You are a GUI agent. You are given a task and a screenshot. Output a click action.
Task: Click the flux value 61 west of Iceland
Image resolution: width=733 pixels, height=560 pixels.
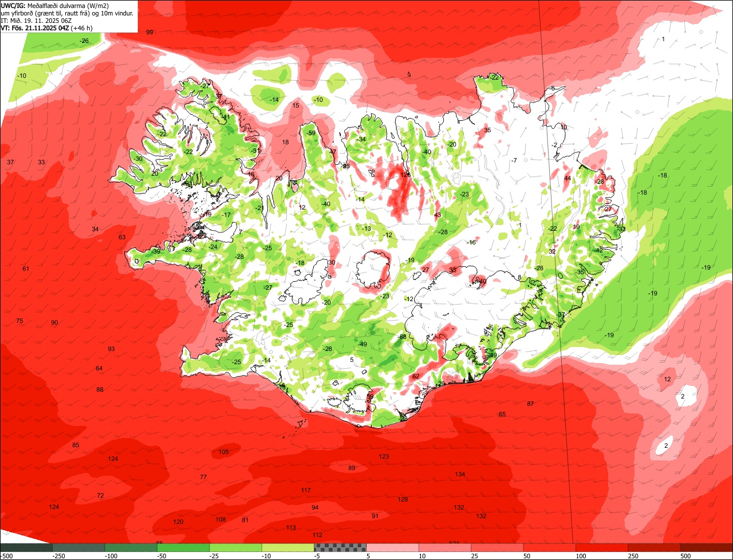(26, 269)
